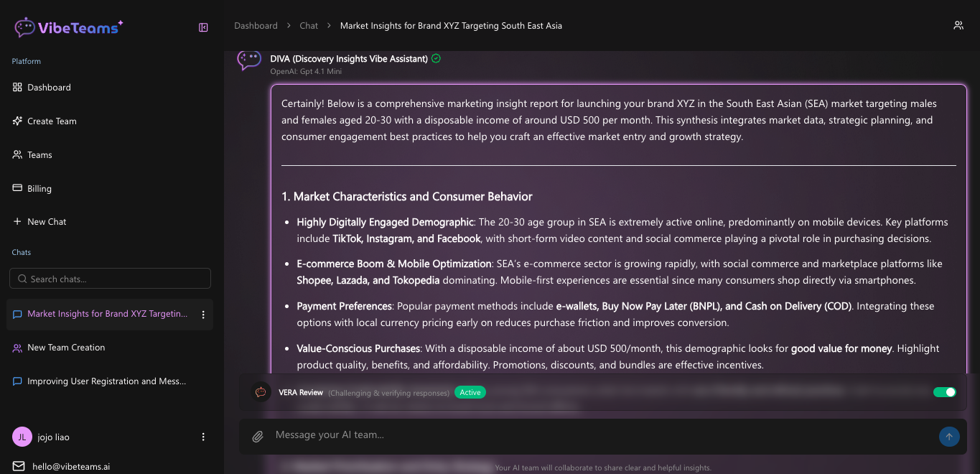The width and height of the screenshot is (980, 474).
Task: Attach a file with paperclip icon
Action: [x=258, y=437]
